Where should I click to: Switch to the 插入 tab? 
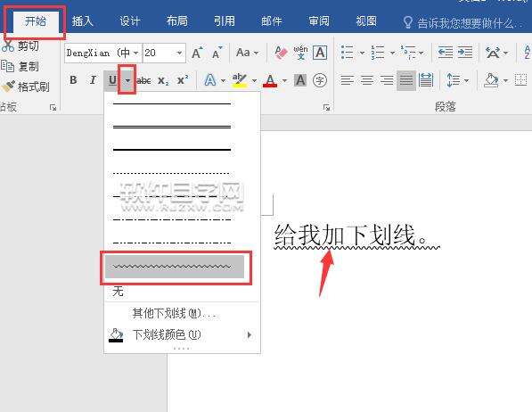pyautogui.click(x=83, y=21)
